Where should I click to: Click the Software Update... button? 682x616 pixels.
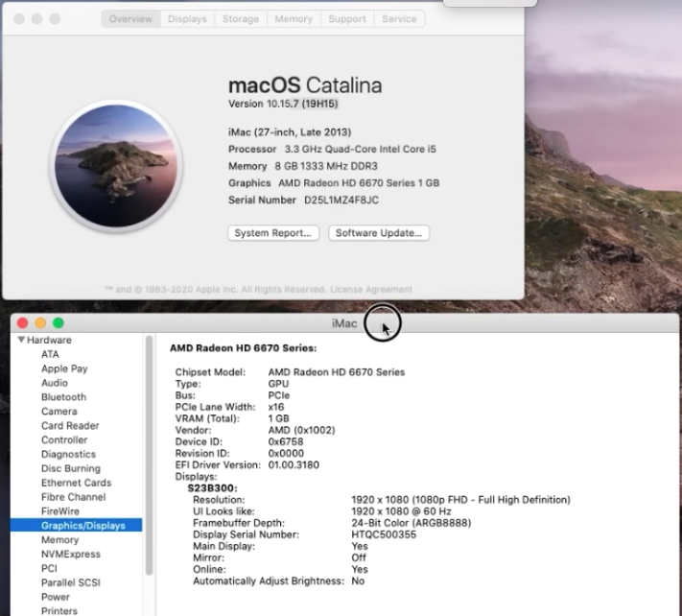pyautogui.click(x=379, y=233)
